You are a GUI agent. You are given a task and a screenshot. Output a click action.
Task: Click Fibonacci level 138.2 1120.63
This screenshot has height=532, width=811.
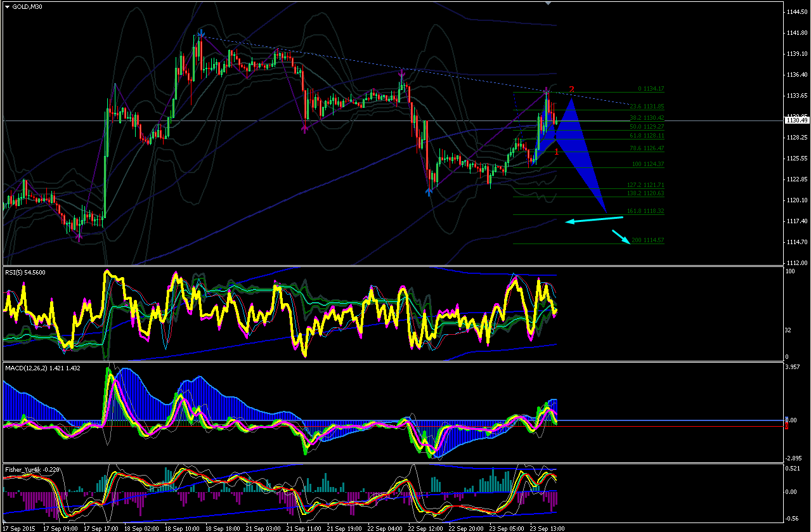[x=644, y=193]
